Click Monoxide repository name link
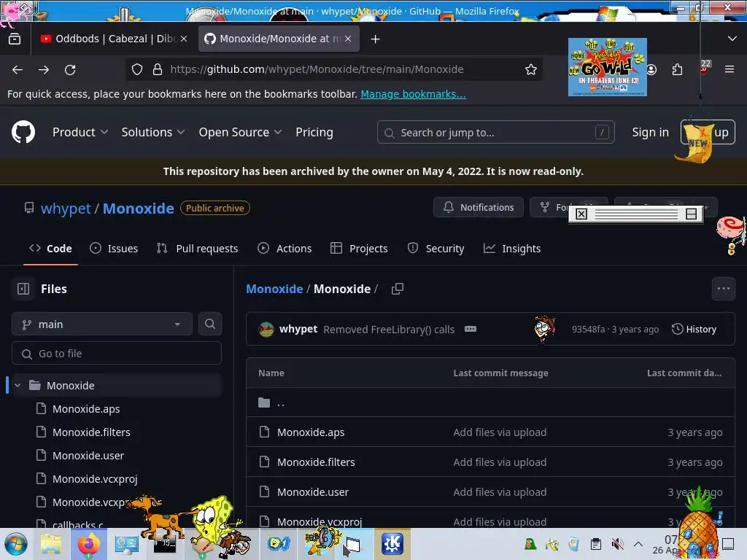This screenshot has height=560, width=747. (138, 208)
